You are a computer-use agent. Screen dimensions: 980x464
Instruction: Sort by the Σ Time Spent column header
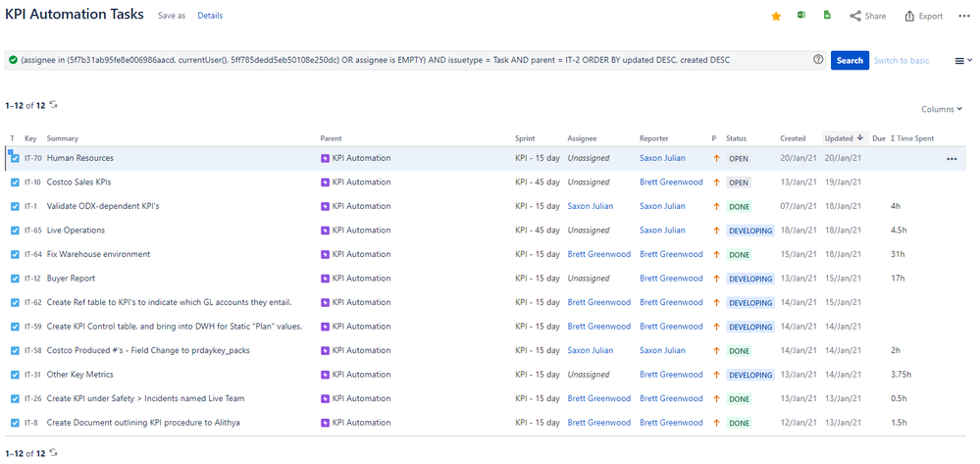point(912,138)
